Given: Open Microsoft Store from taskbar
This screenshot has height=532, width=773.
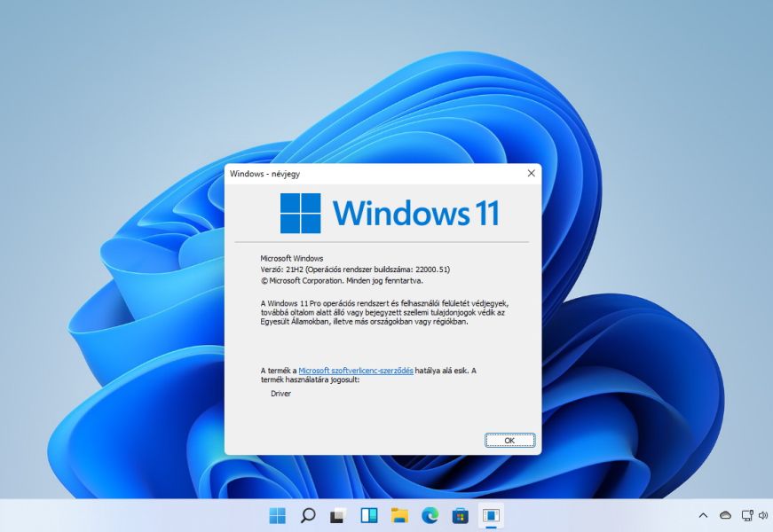Looking at the screenshot, I should (x=461, y=516).
